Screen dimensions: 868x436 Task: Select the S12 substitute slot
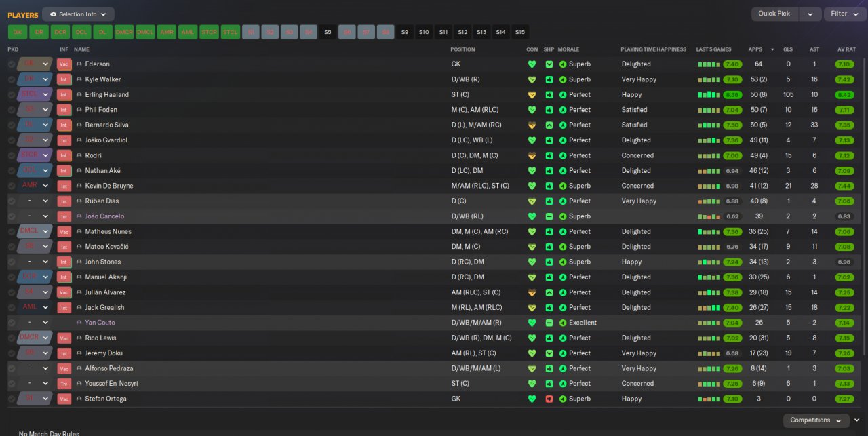(x=462, y=32)
